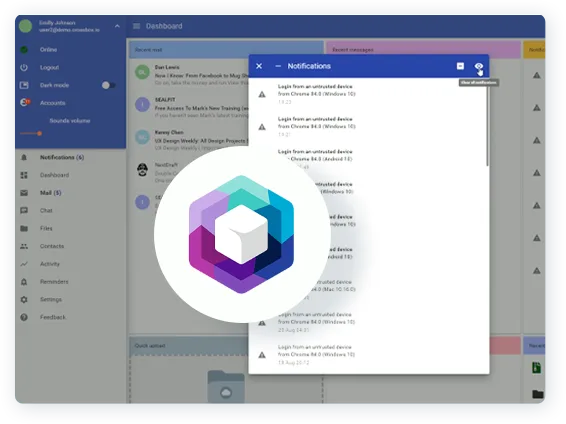Click the Feedback question mark icon
The width and height of the screenshot is (566, 424).
(x=24, y=317)
